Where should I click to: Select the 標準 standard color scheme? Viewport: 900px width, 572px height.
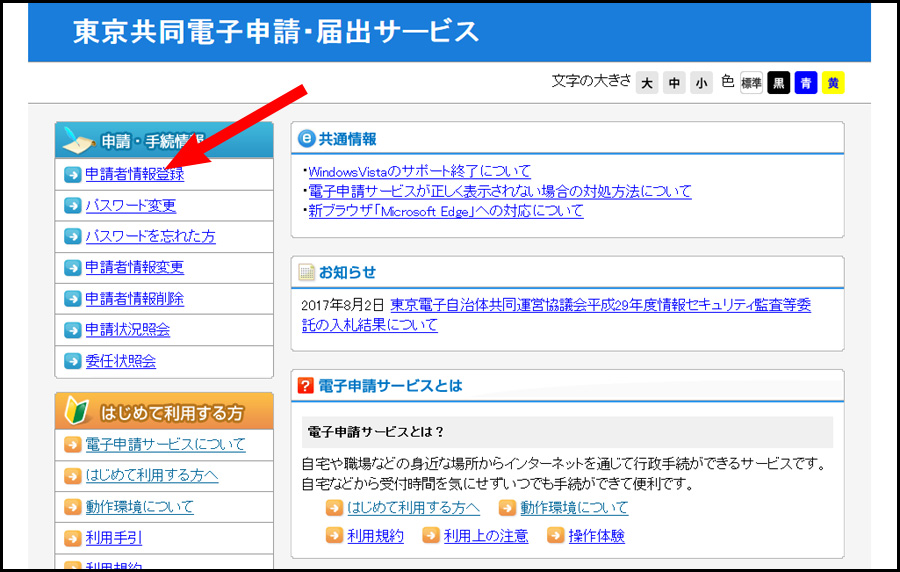751,83
